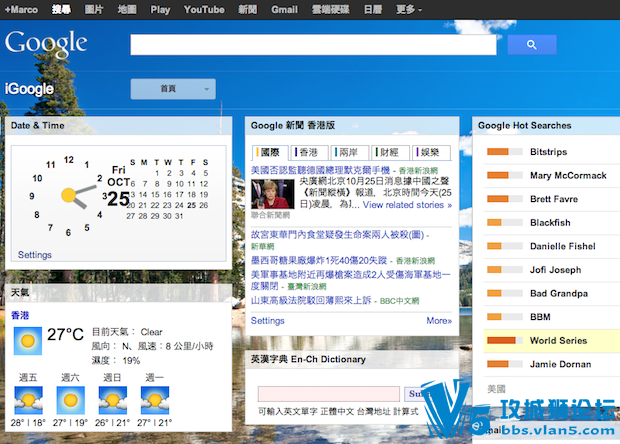Click View related stories link

(x=407, y=205)
